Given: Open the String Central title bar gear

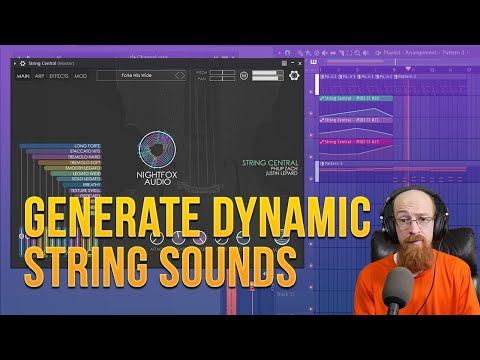Looking at the screenshot, I should (23, 63).
